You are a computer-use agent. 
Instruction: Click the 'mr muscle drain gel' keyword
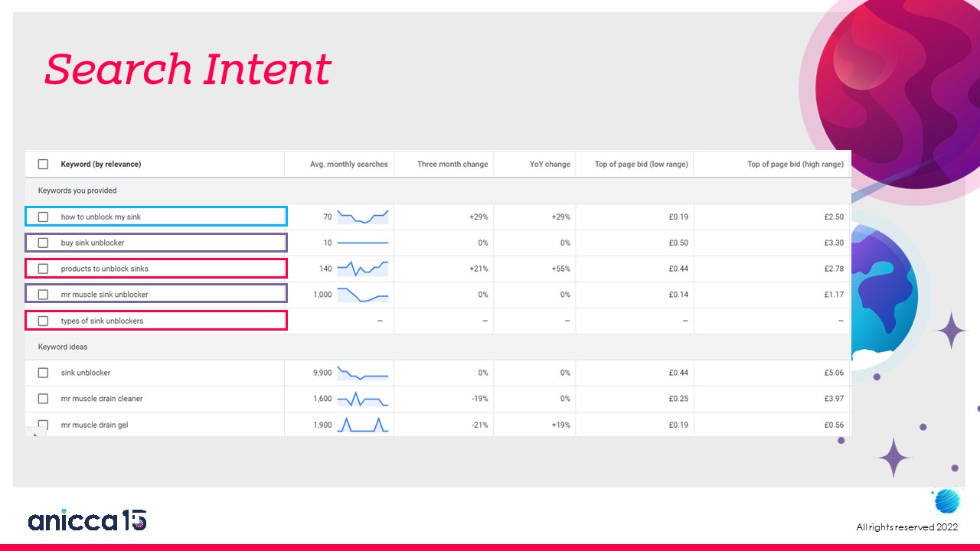(95, 425)
